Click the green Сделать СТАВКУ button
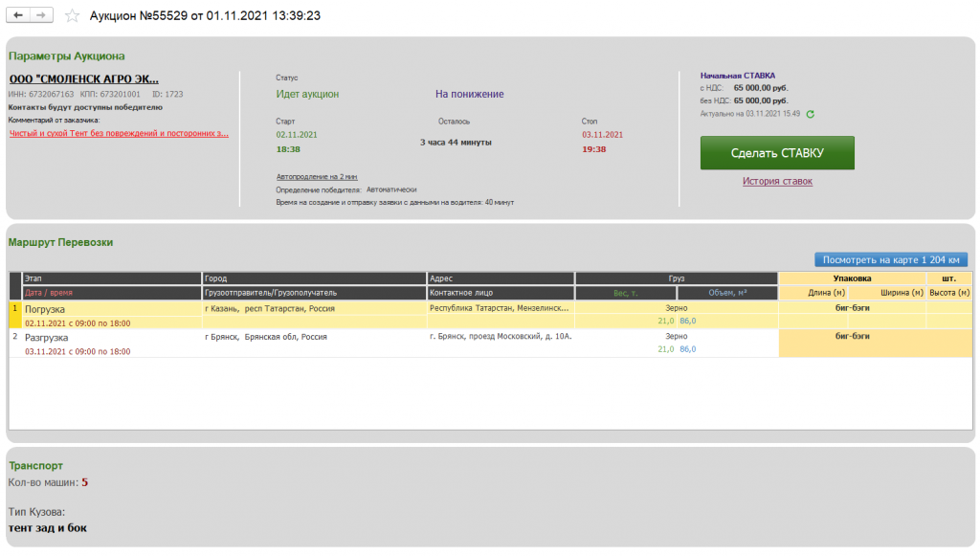 pyautogui.click(x=777, y=153)
